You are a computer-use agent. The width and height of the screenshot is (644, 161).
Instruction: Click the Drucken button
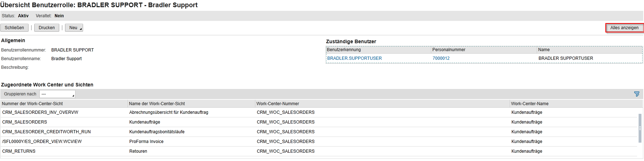coord(47,28)
